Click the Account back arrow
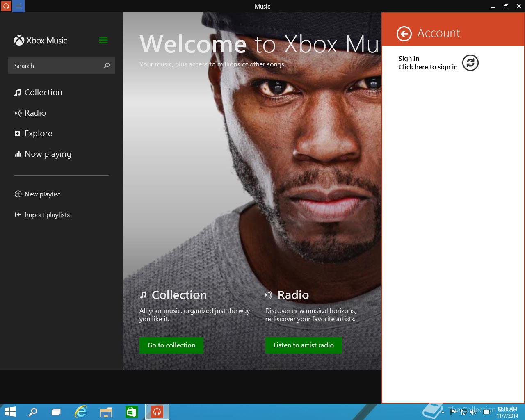525x420 pixels. click(x=404, y=34)
